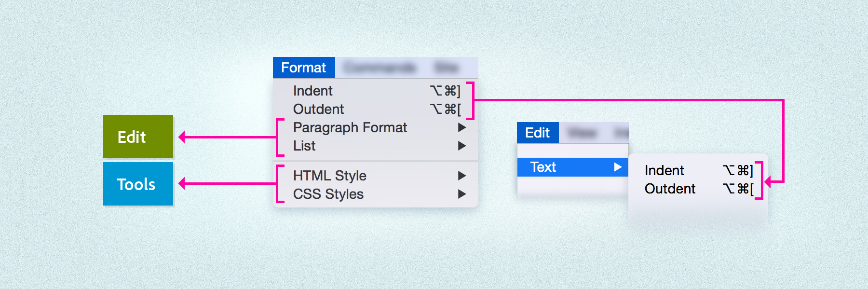Viewport: 868px width, 289px height.
Task: Expand the List submenu arrow
Action: coord(462,146)
